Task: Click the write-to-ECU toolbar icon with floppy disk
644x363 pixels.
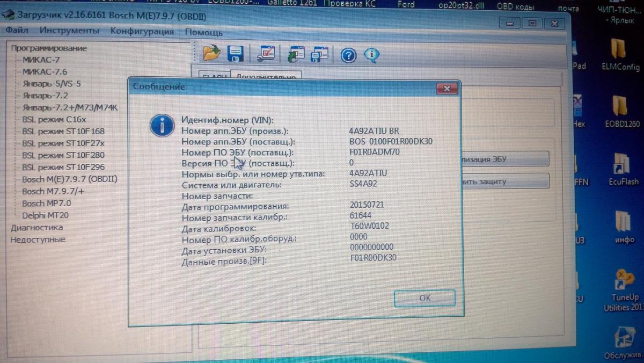Action: tap(320, 54)
